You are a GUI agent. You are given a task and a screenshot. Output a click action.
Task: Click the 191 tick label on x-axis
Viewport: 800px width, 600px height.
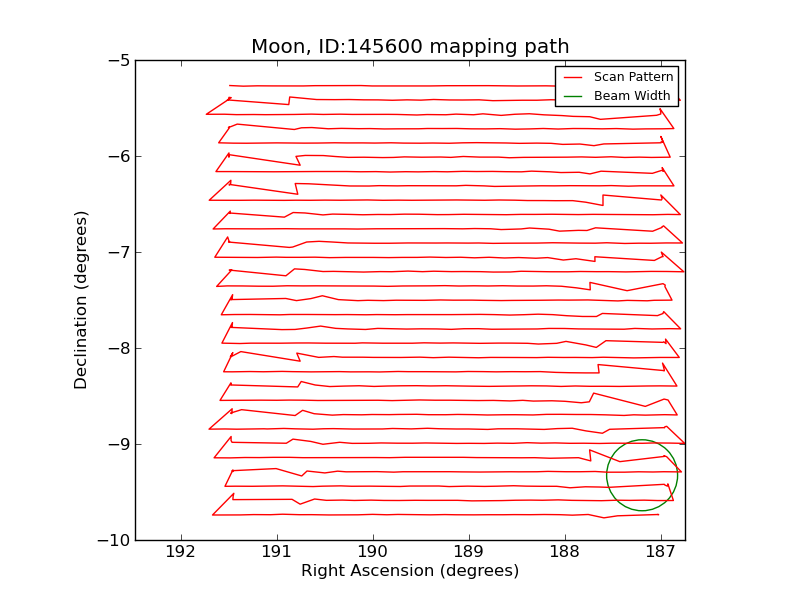(x=276, y=552)
